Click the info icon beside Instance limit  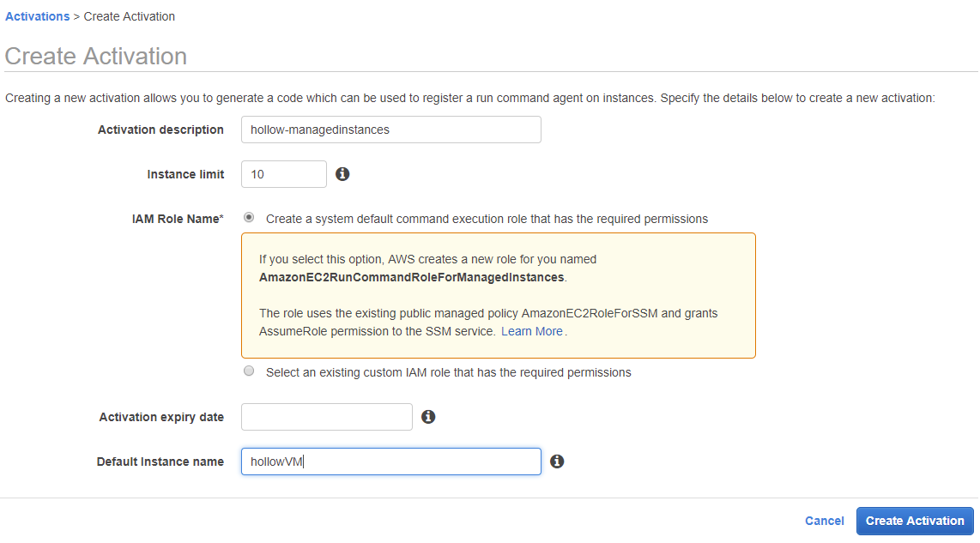click(x=342, y=174)
